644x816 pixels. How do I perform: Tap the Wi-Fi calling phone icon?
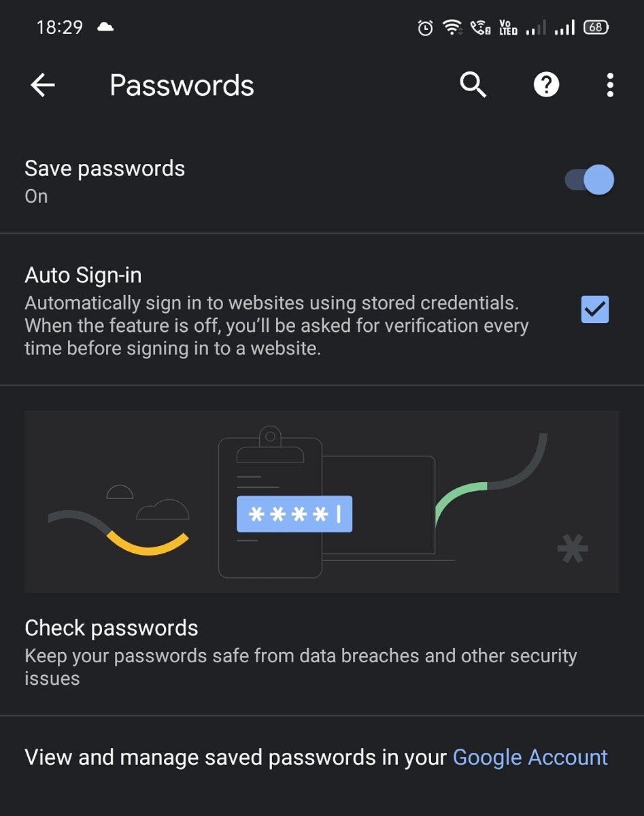coord(480,28)
